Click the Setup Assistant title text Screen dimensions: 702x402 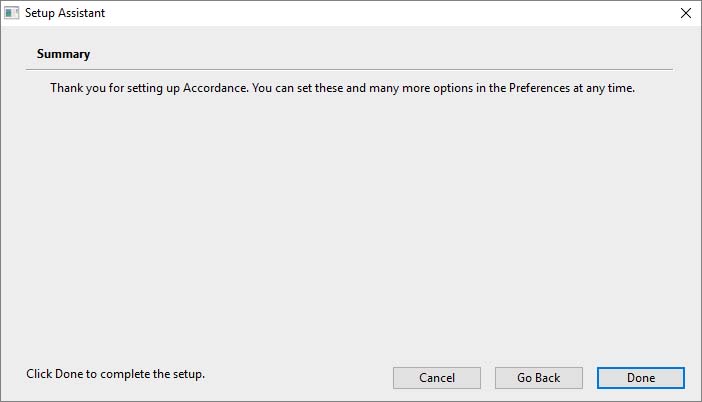[x=65, y=13]
